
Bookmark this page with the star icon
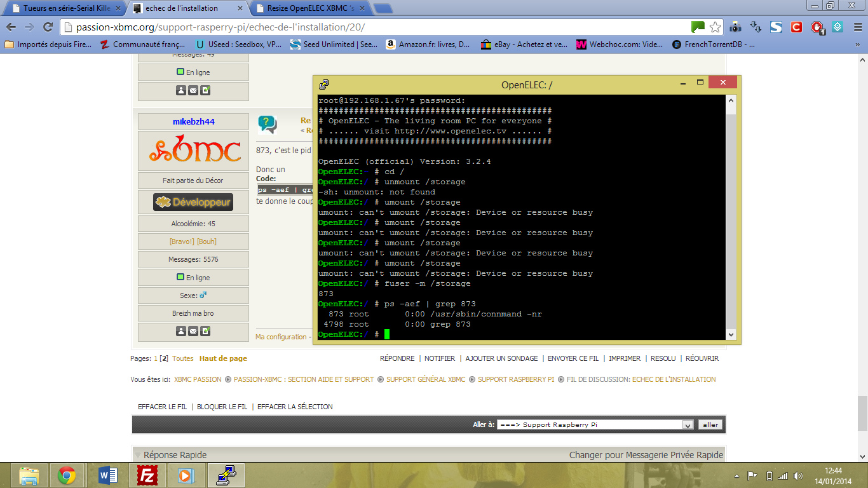click(715, 27)
